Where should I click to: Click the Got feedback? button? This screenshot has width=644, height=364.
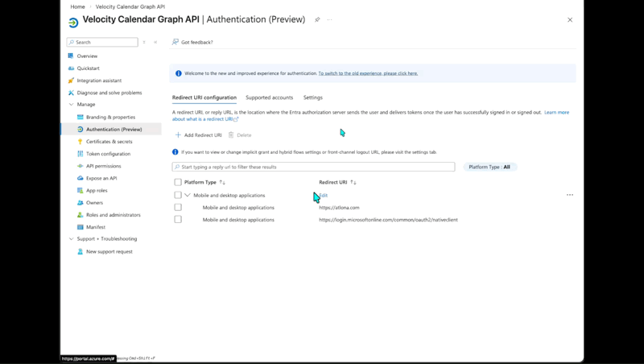pyautogui.click(x=192, y=42)
